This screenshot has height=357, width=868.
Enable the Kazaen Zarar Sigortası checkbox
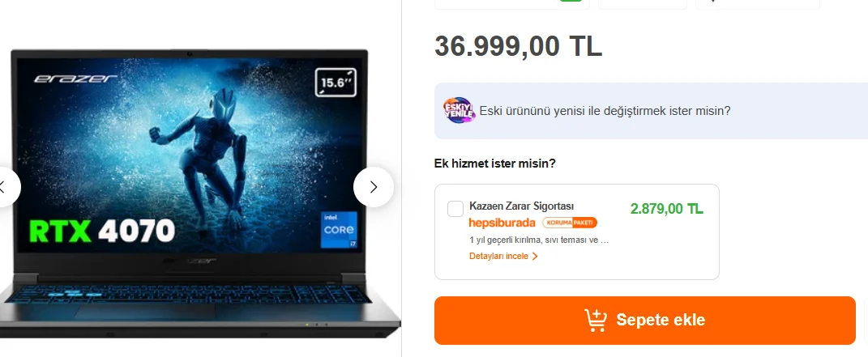click(x=455, y=209)
